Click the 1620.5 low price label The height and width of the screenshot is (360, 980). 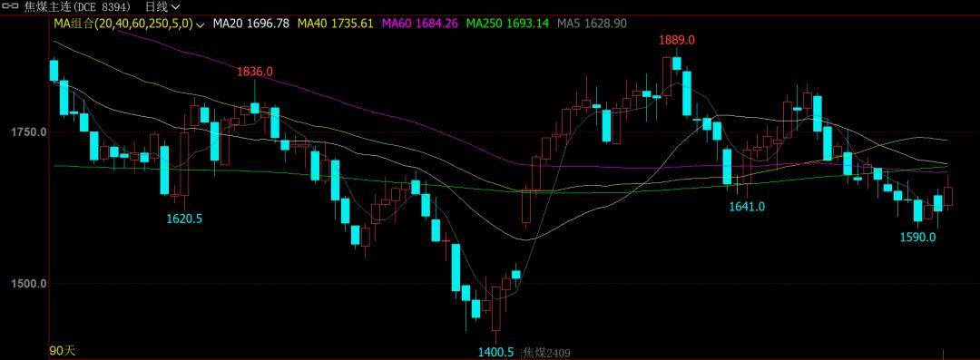tap(184, 219)
